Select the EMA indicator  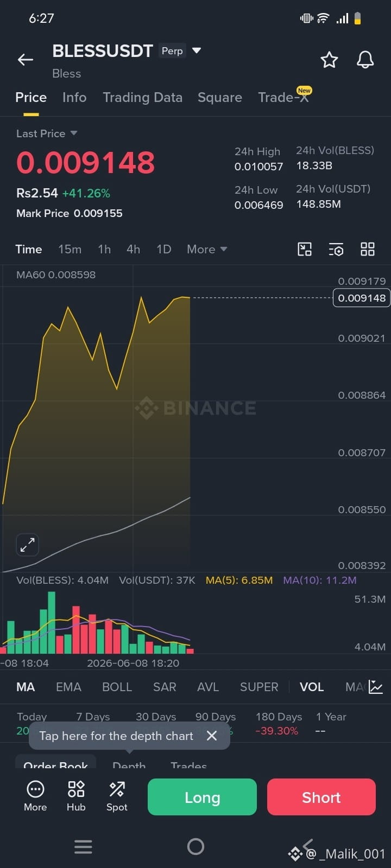click(x=68, y=687)
